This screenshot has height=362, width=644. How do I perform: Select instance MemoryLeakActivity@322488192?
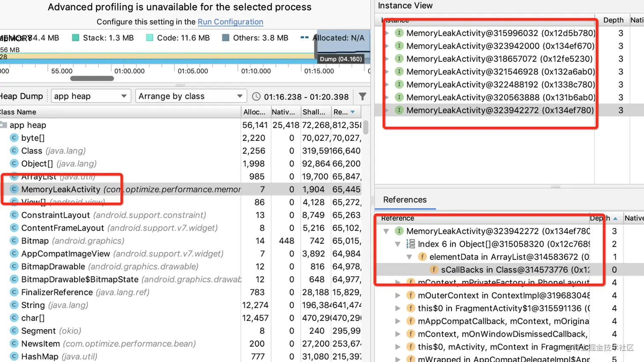click(x=500, y=84)
